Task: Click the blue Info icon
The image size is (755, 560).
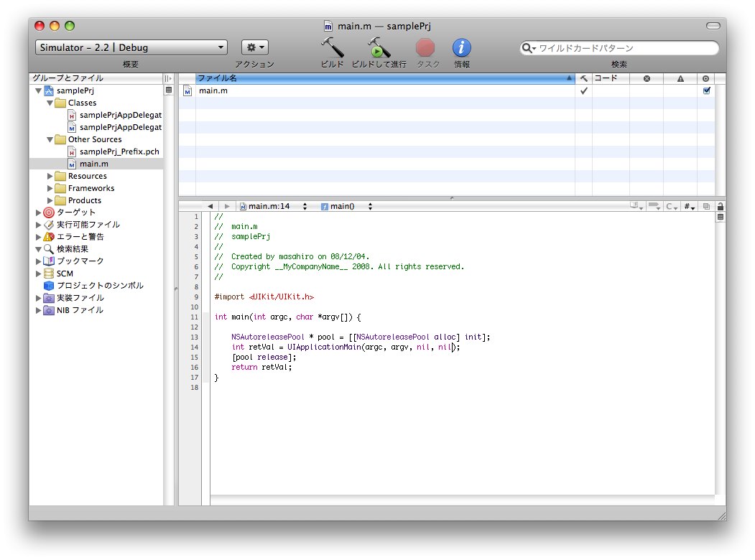Action: [x=461, y=48]
